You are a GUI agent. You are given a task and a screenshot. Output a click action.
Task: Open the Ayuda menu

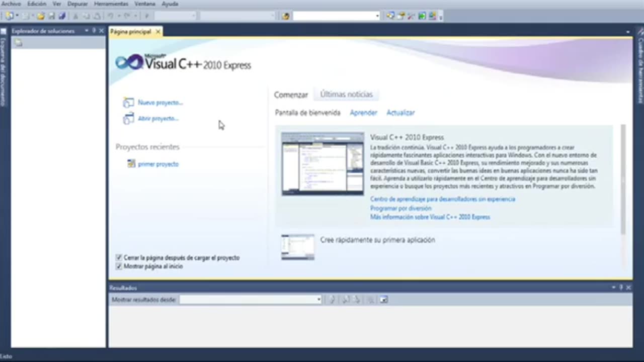click(x=170, y=4)
